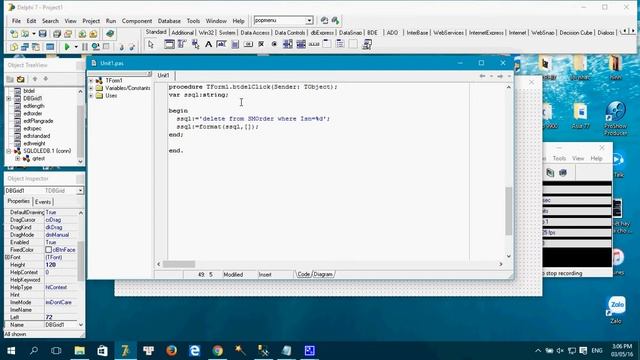
Task: Select the arrow pointer in component palette
Action: 151,44
